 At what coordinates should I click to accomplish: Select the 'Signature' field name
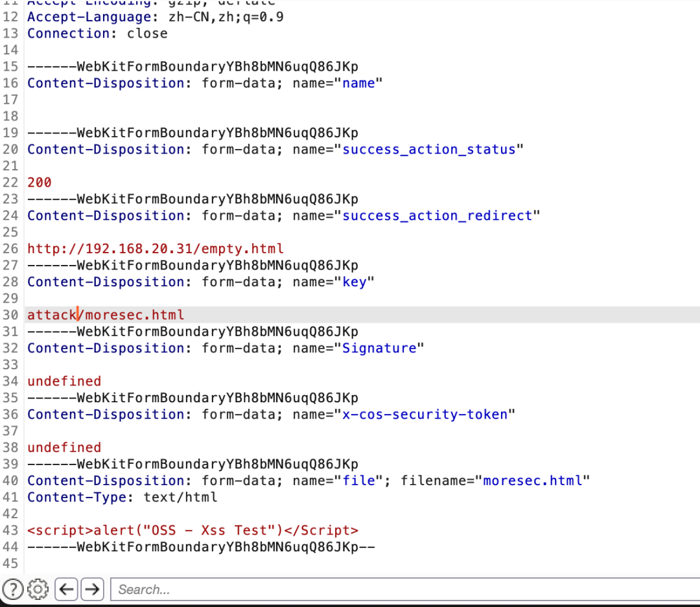(379, 348)
